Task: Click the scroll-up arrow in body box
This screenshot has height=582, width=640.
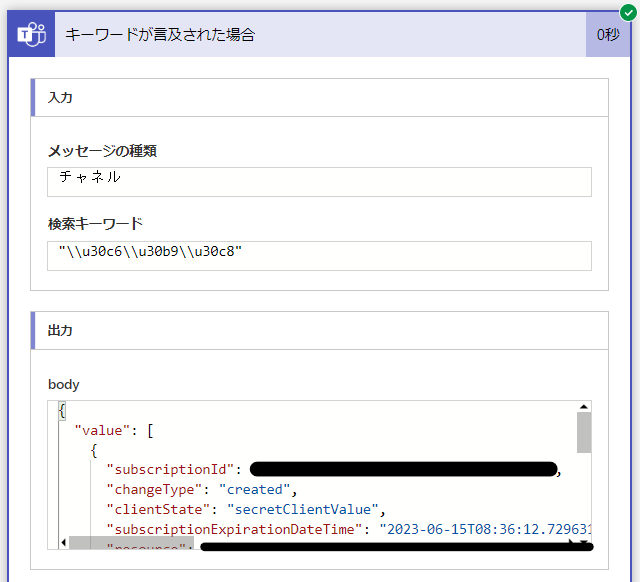Action: click(x=584, y=407)
